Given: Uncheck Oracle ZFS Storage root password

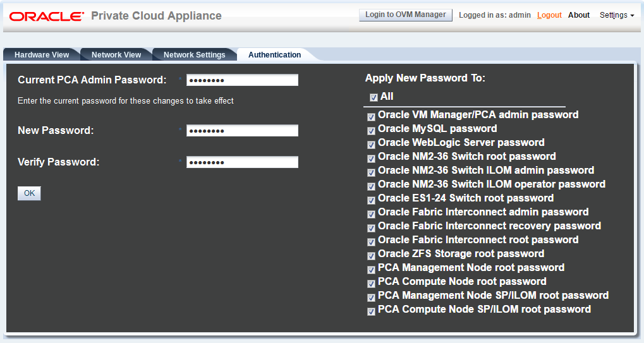Looking at the screenshot, I should (x=371, y=255).
